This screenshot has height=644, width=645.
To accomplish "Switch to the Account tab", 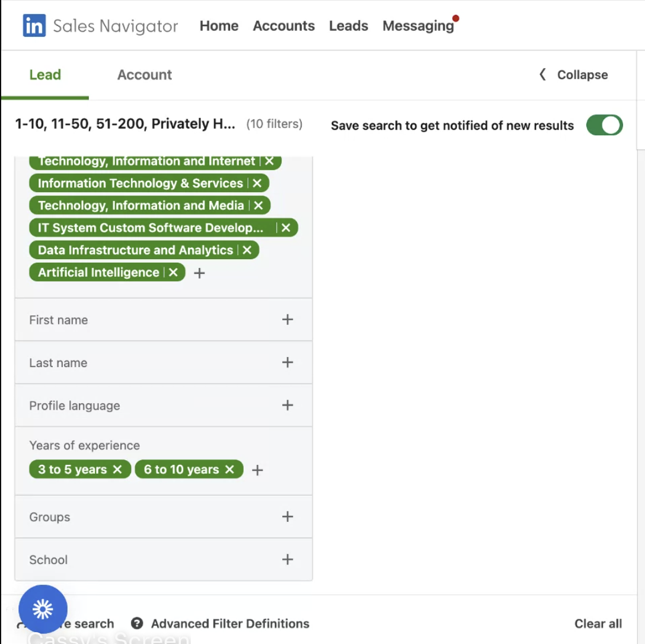I will coord(145,75).
